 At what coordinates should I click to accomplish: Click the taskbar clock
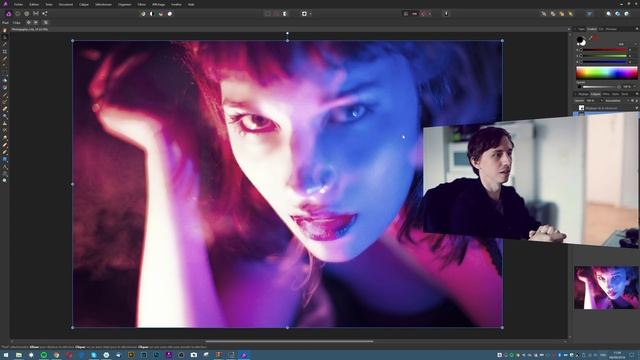(617, 355)
